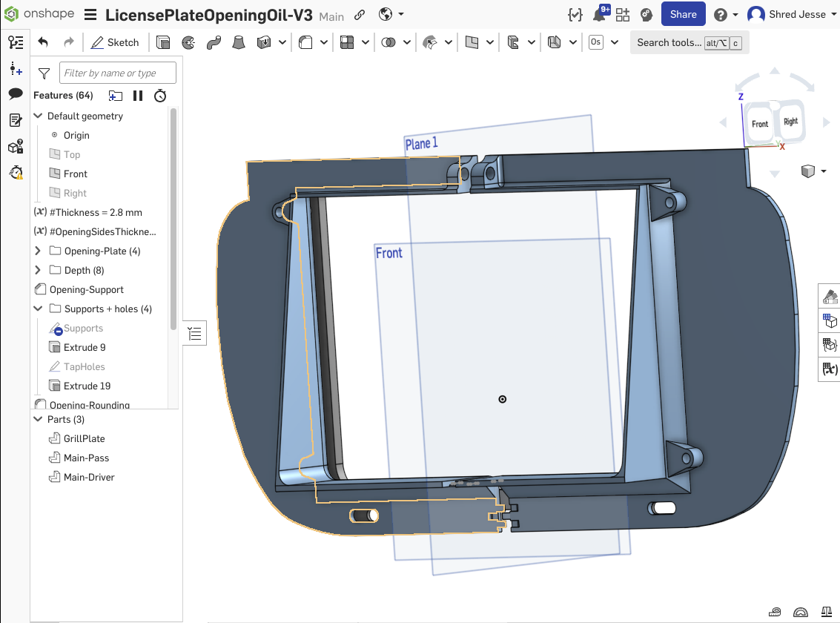Open the Comments panel icon
This screenshot has height=623, width=840.
(x=16, y=94)
